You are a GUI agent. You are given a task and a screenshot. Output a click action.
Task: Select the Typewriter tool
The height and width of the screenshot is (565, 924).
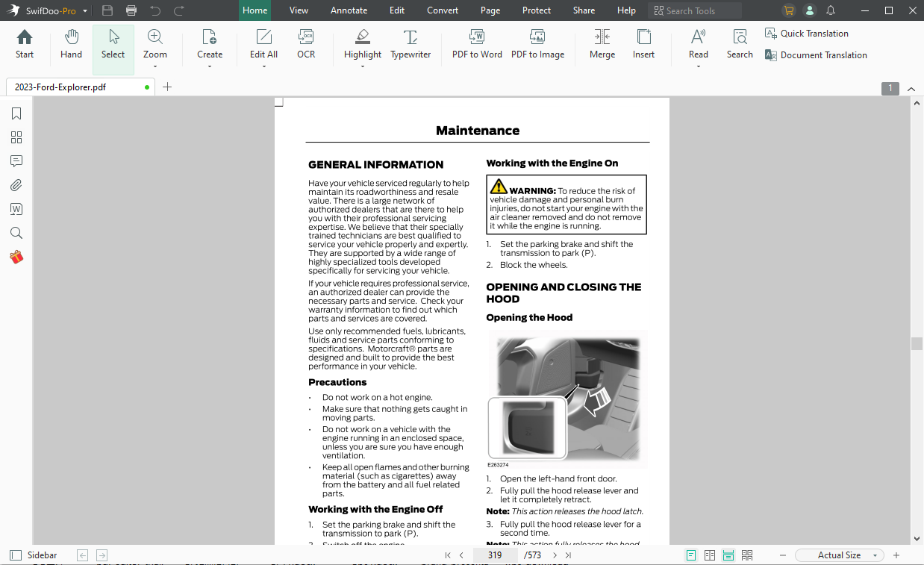click(x=411, y=44)
